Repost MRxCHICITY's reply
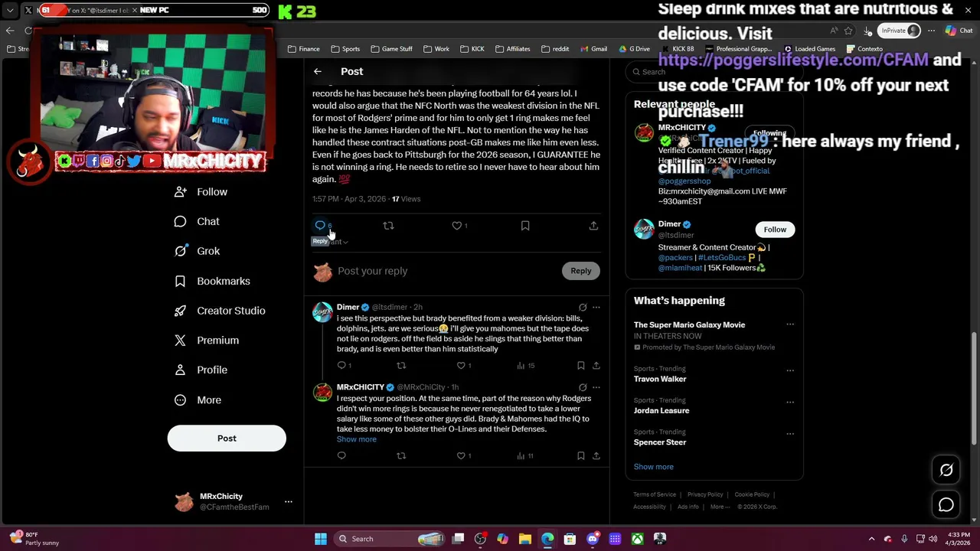Image resolution: width=980 pixels, height=551 pixels. coord(401,456)
